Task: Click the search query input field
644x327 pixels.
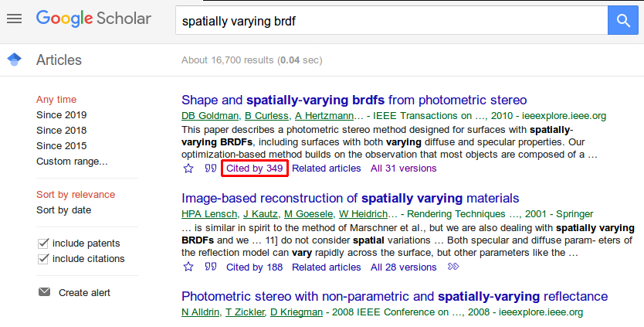Action: [x=390, y=21]
